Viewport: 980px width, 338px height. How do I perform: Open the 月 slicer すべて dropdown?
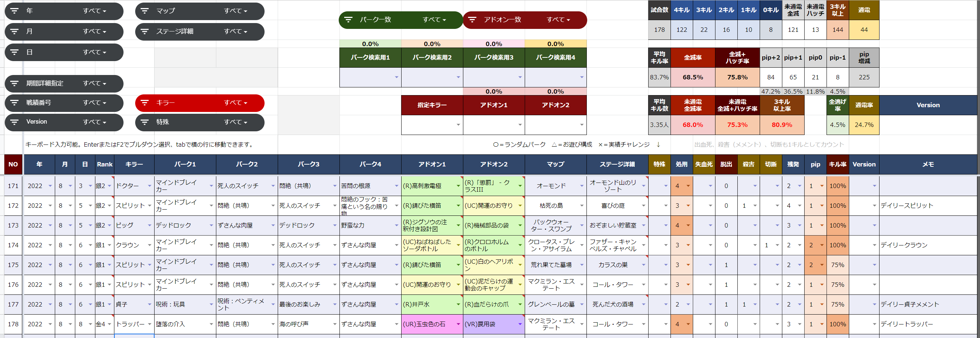94,31
